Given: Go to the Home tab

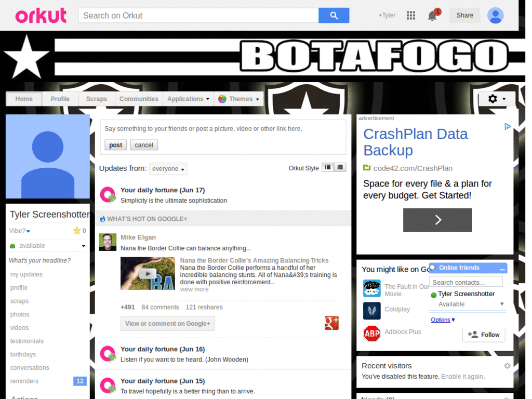Looking at the screenshot, I should (x=24, y=99).
